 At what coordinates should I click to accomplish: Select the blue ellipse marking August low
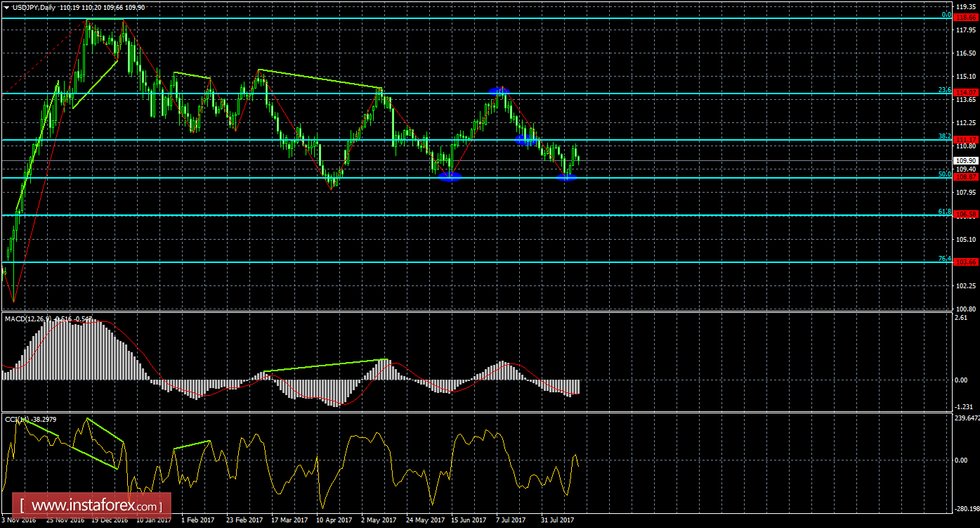[567, 177]
